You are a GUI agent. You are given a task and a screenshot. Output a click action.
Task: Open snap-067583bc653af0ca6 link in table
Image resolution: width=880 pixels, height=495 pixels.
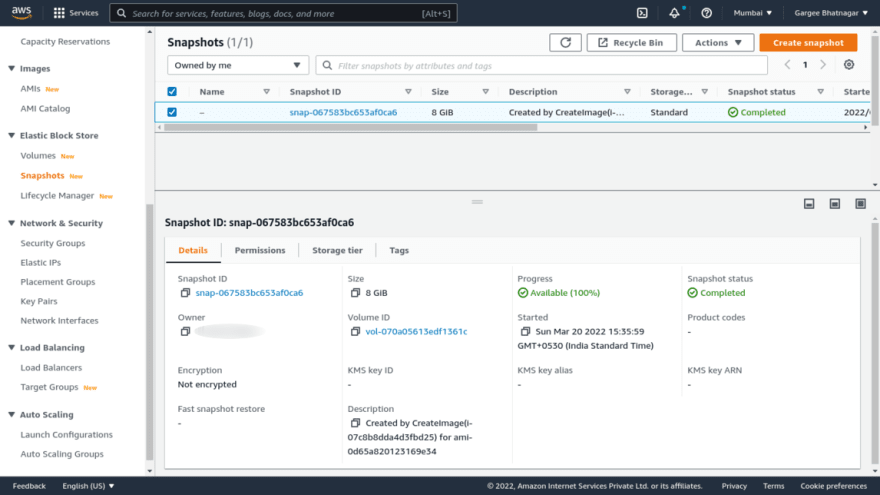coord(343,112)
